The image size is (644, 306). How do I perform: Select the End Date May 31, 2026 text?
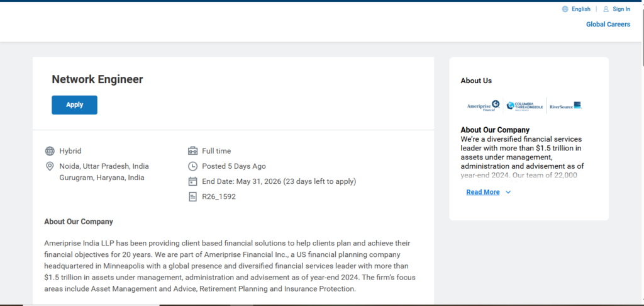point(279,181)
